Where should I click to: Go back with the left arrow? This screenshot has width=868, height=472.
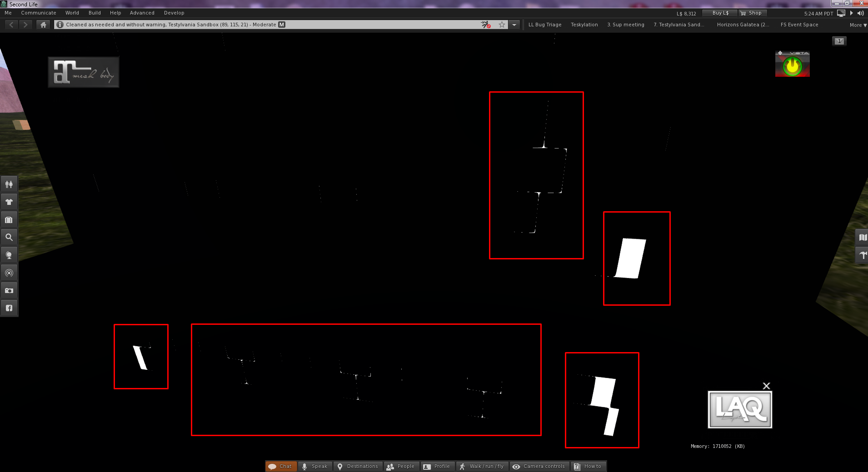(x=12, y=25)
